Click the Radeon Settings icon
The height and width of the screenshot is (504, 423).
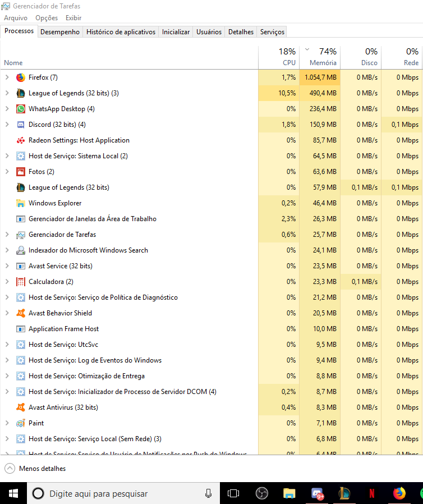[x=21, y=140]
